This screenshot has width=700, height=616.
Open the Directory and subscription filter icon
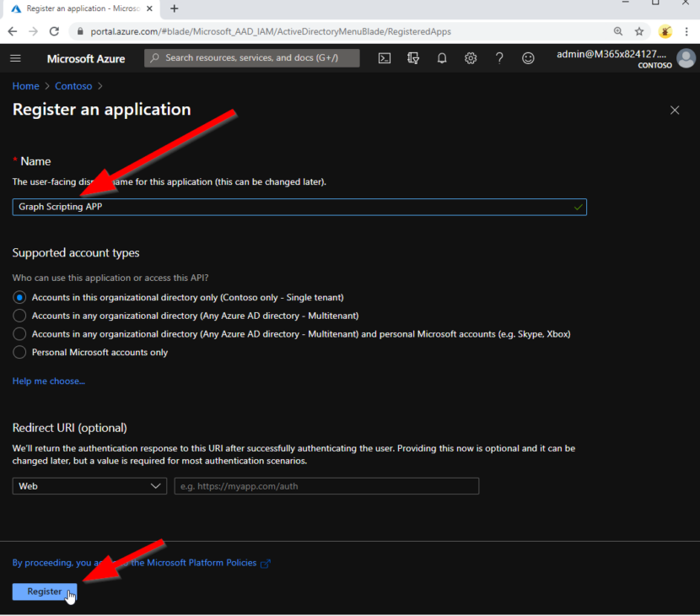pos(413,58)
